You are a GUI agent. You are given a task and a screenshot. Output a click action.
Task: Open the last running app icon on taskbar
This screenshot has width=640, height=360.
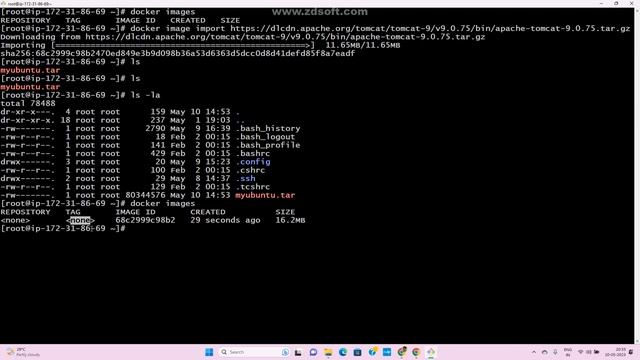431,352
